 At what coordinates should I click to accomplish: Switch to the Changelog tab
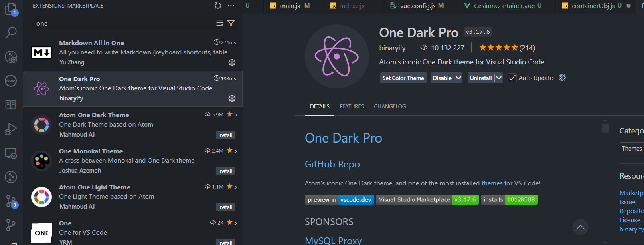click(x=390, y=106)
